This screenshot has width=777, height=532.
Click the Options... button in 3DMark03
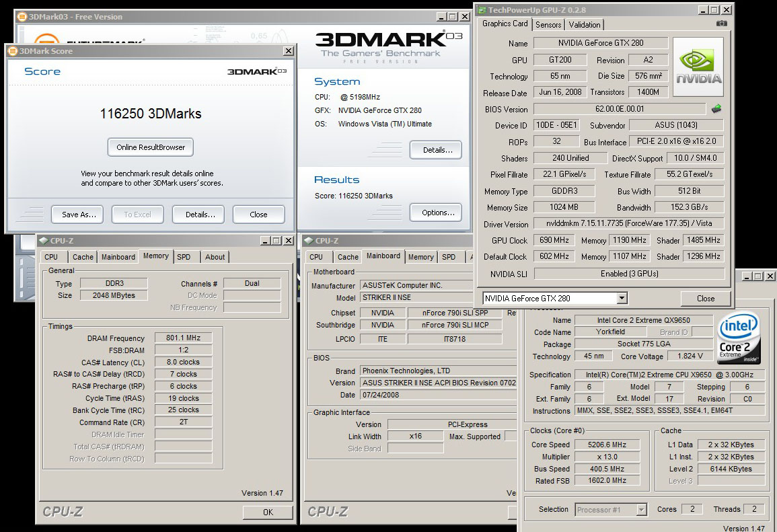(x=435, y=213)
